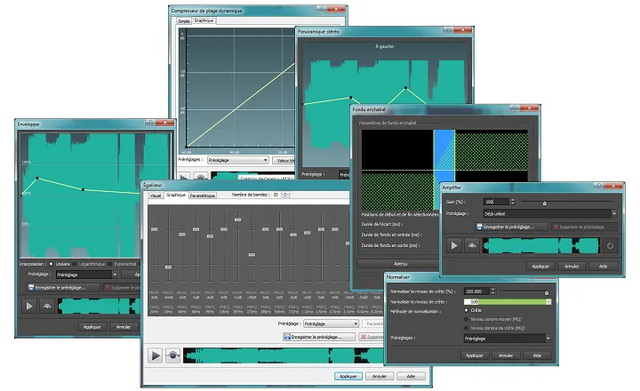The image size is (640, 391).
Task: Open Préréglage dropdown in Panoramique stéréo
Action: [x=344, y=175]
